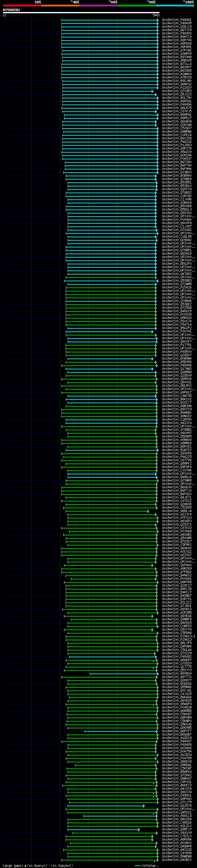Click the cyan alignment bar for UniRef100_Q12574
The image size is (197, 868).
tap(107, 806)
